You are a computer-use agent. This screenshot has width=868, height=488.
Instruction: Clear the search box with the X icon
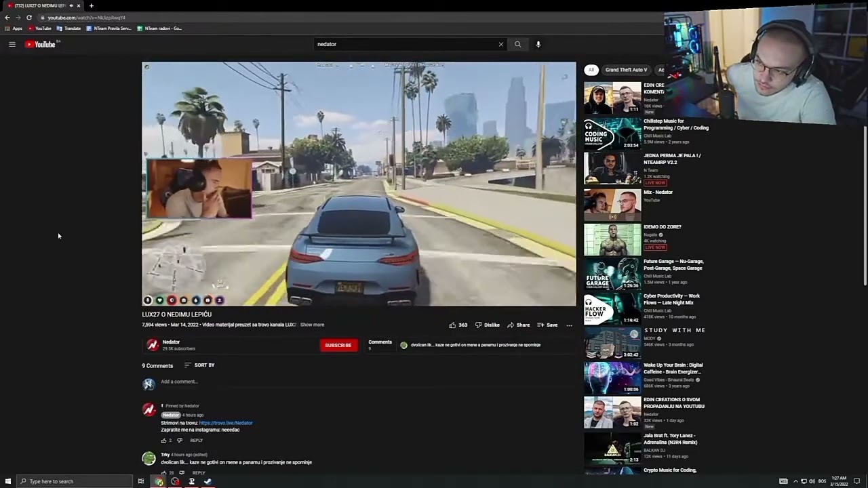pos(501,44)
